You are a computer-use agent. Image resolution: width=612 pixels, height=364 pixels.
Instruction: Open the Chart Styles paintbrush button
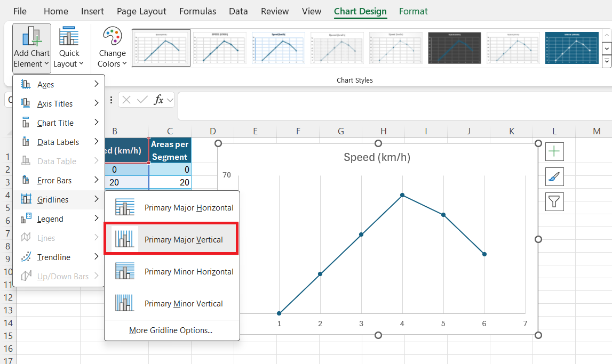554,176
